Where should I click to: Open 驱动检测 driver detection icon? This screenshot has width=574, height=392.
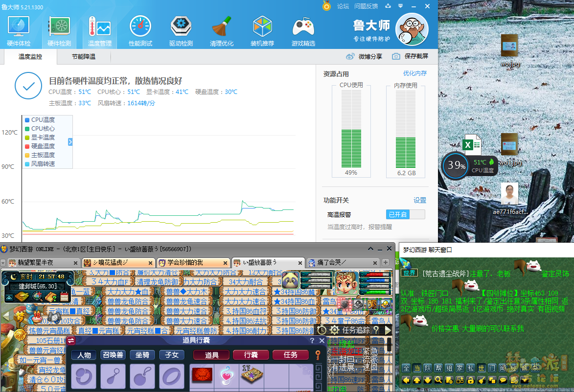(x=181, y=31)
